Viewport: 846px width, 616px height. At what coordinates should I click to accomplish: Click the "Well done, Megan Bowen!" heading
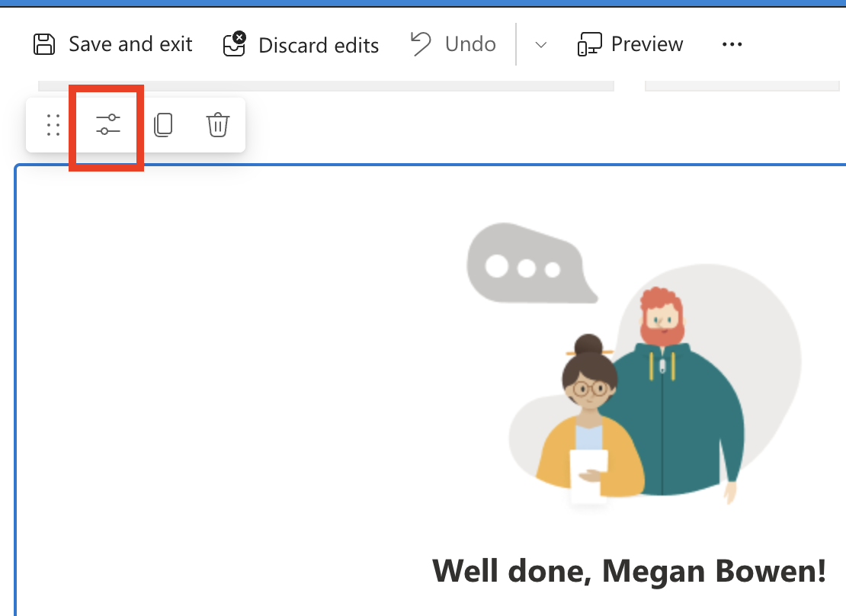click(x=629, y=571)
